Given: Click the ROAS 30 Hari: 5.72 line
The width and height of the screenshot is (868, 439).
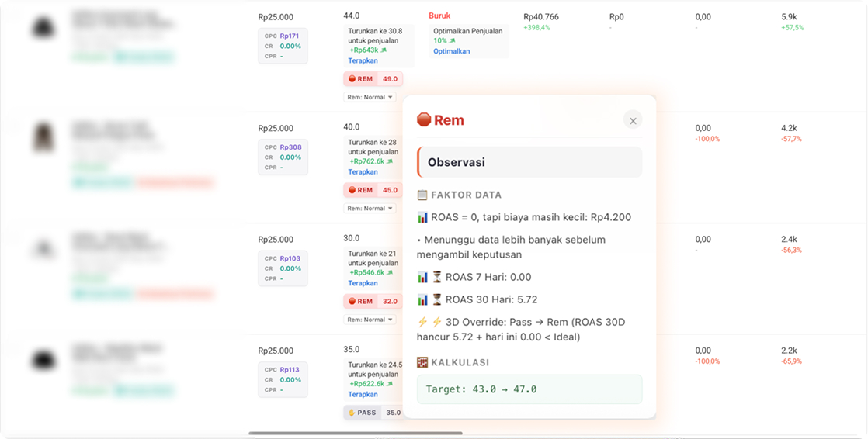Looking at the screenshot, I should click(x=477, y=299).
